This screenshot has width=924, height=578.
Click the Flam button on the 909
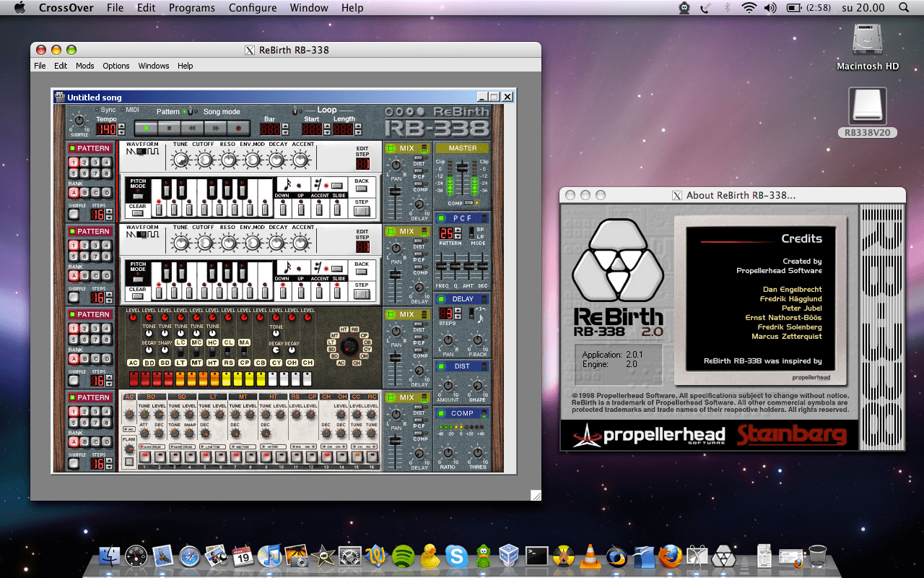128,461
